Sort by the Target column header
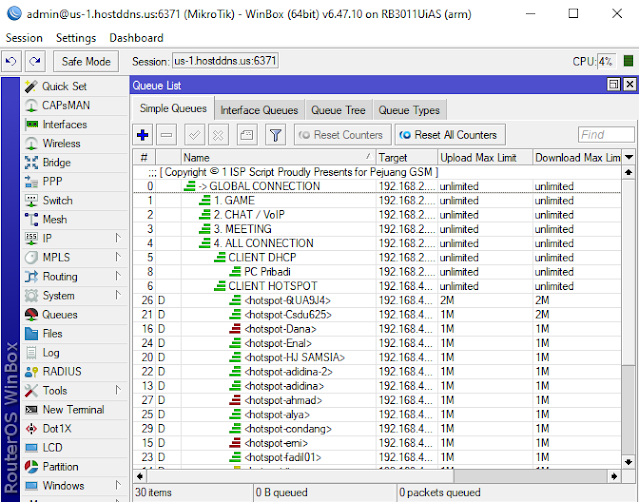 (x=407, y=157)
